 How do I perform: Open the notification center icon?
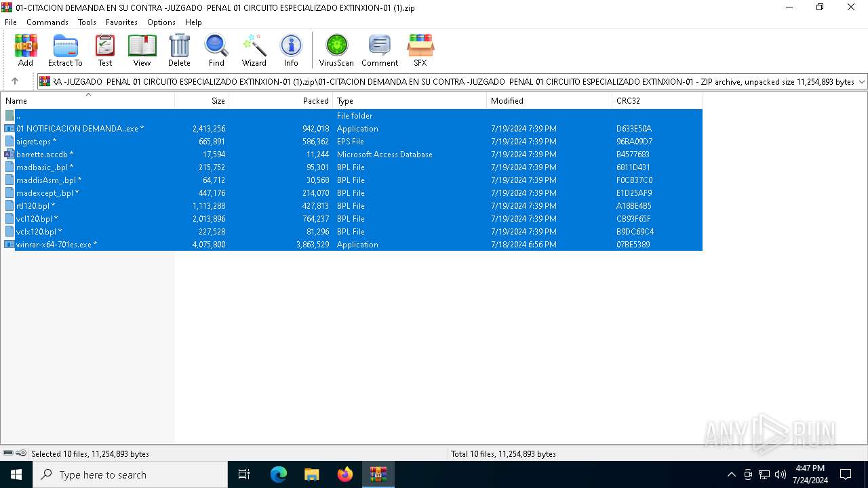click(846, 474)
